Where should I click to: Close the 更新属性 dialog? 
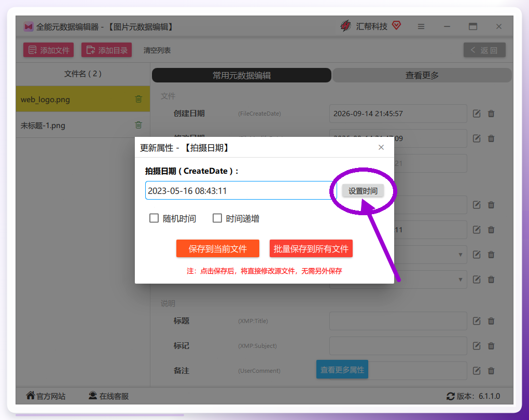pyautogui.click(x=381, y=147)
